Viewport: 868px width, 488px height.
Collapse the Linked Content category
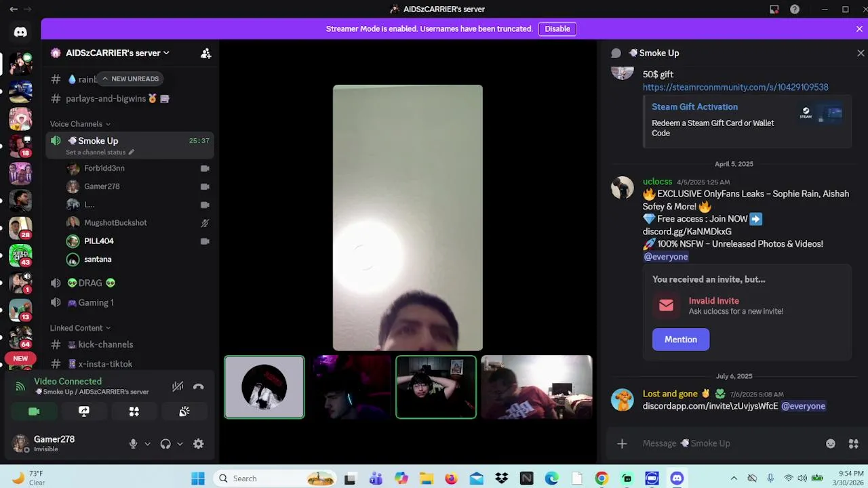tap(80, 328)
